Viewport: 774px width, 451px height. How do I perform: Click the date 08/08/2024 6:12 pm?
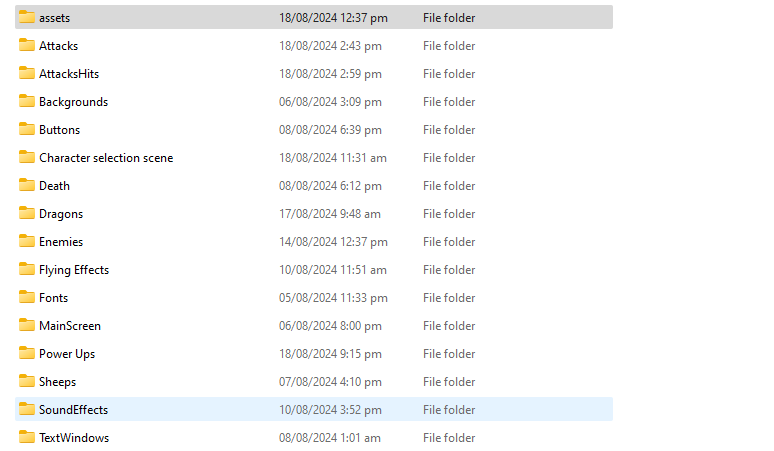330,186
